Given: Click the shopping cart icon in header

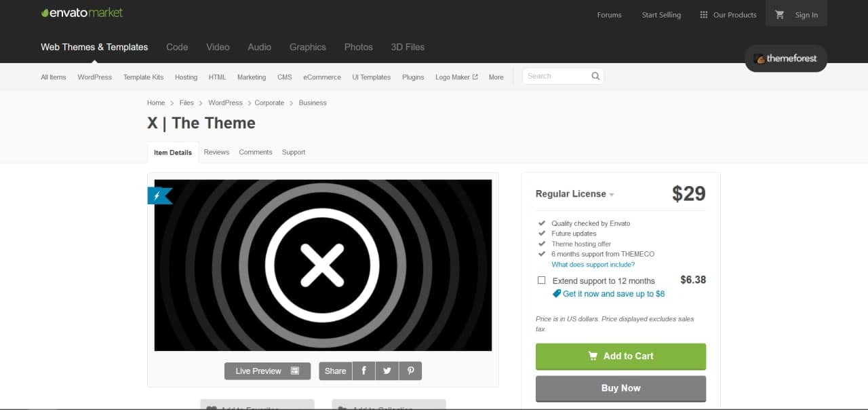Looking at the screenshot, I should 779,15.
